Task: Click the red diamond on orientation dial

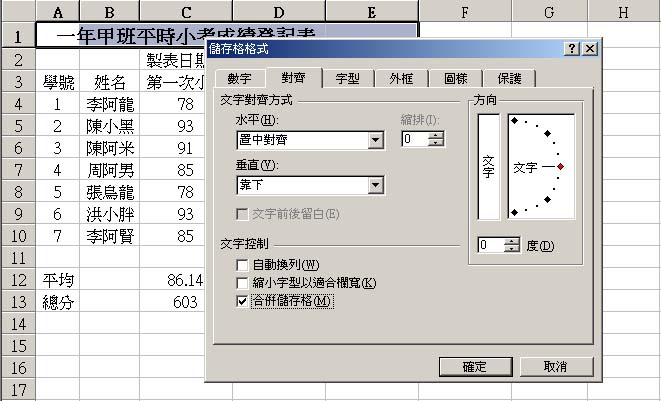Action: pos(561,166)
